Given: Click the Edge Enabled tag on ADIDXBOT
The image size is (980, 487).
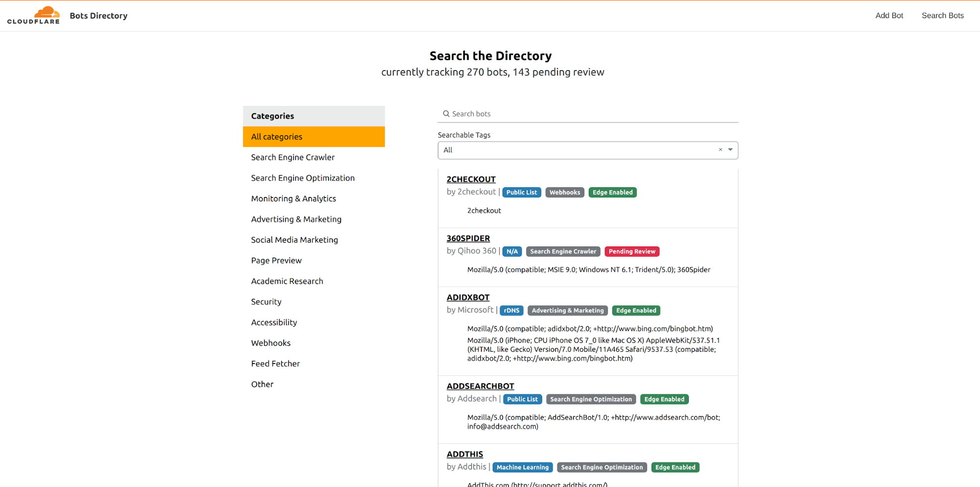Looking at the screenshot, I should coord(636,311).
